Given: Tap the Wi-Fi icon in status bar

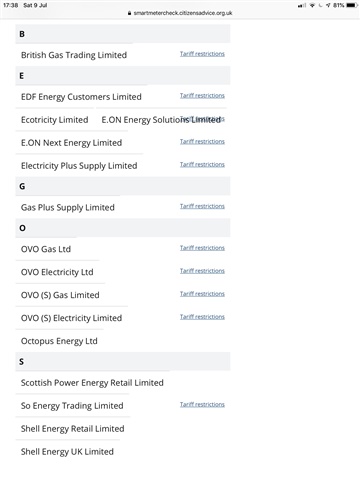Looking at the screenshot, I should point(312,5).
